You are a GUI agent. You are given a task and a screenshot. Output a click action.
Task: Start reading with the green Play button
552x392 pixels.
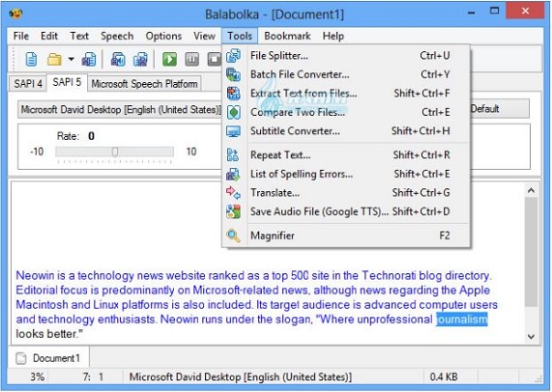tap(170, 59)
